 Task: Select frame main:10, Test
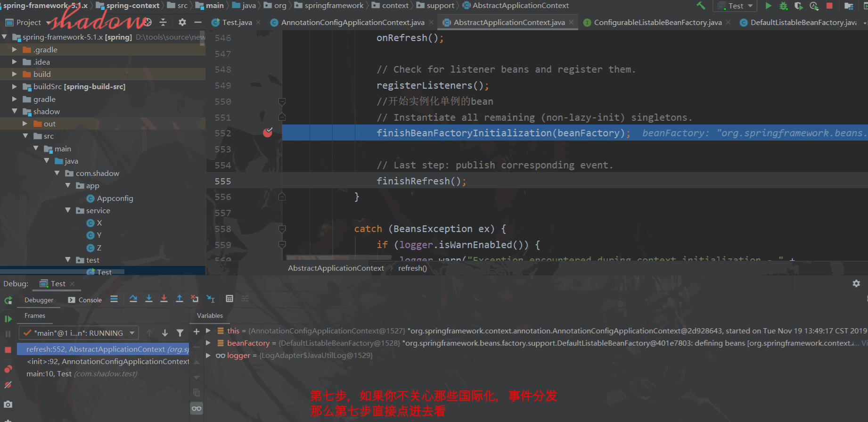[103, 373]
